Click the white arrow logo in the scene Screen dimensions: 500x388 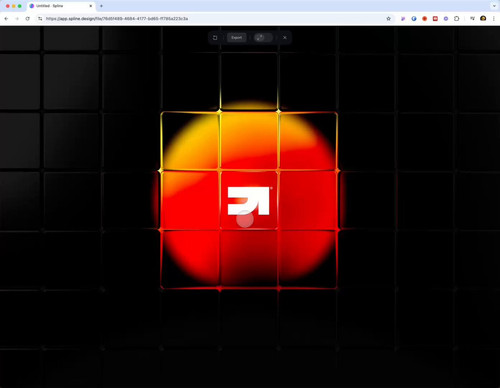tap(248, 201)
